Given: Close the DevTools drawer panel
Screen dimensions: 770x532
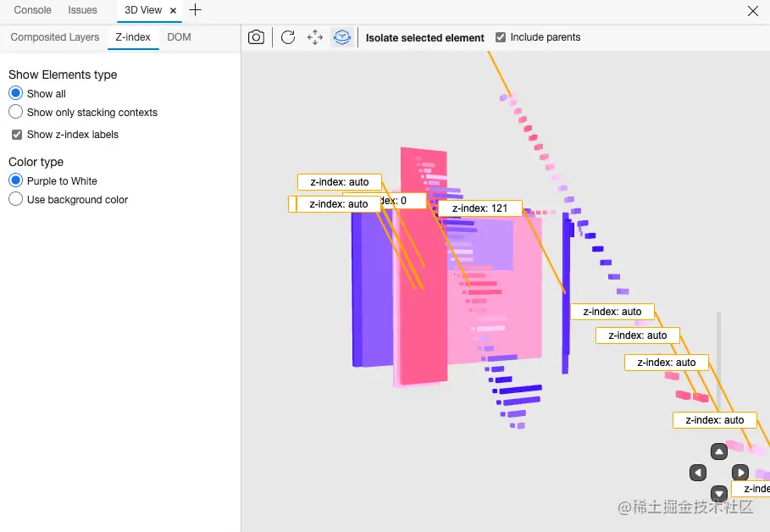Looking at the screenshot, I should (x=753, y=11).
